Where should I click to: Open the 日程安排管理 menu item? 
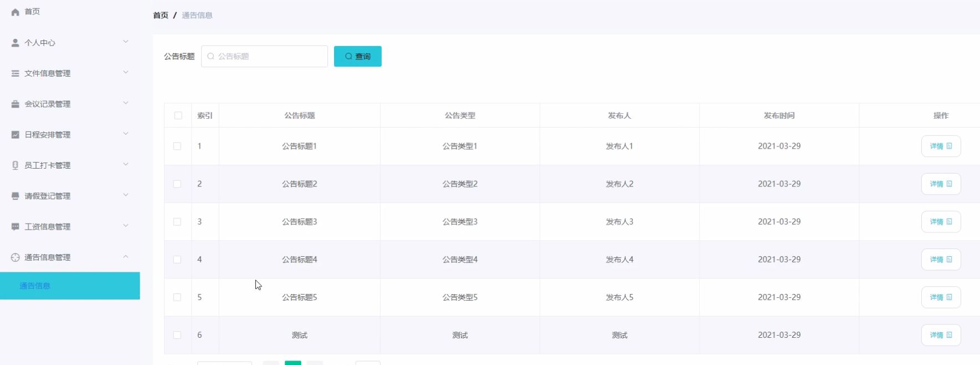[x=70, y=135]
